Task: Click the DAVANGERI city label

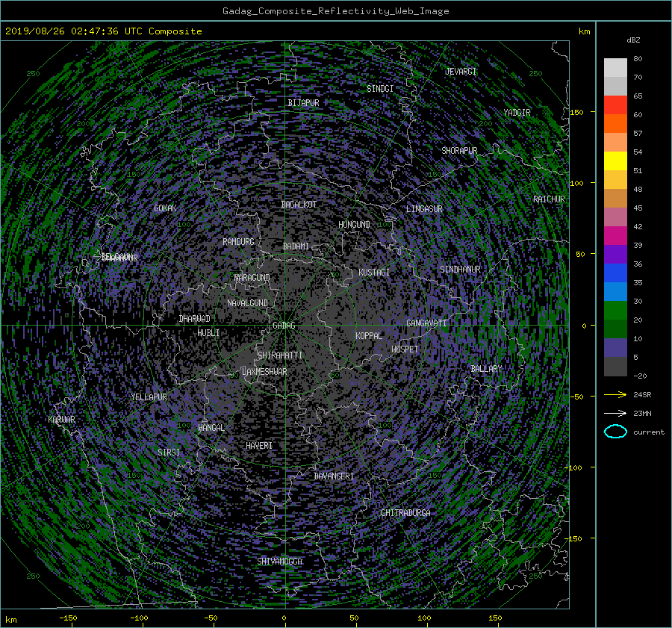Action: pos(334,476)
